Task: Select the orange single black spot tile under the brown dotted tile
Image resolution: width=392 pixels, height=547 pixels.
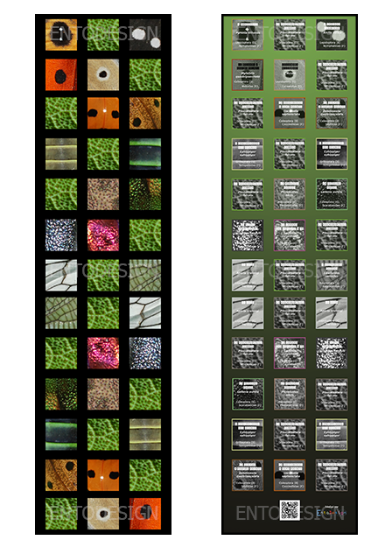Action: pyautogui.click(x=61, y=74)
